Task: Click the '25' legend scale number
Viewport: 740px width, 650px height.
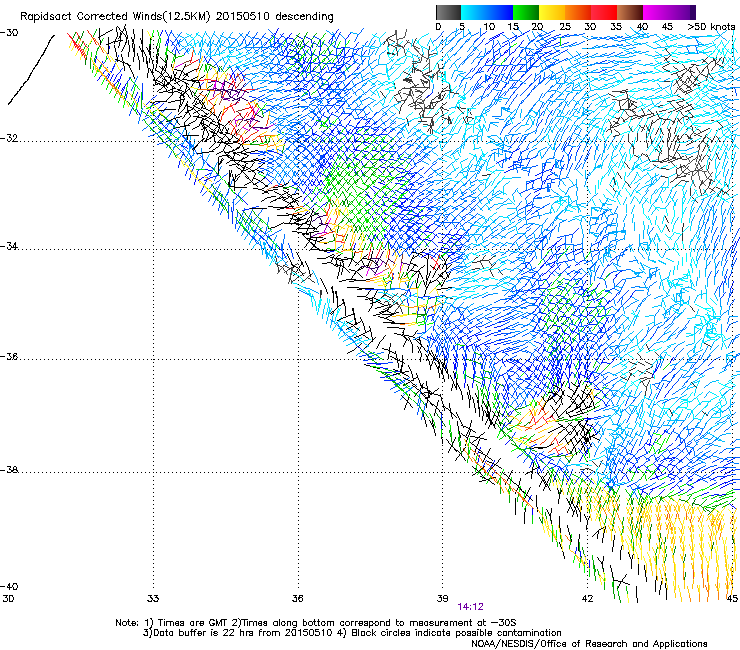Action: click(x=565, y=27)
